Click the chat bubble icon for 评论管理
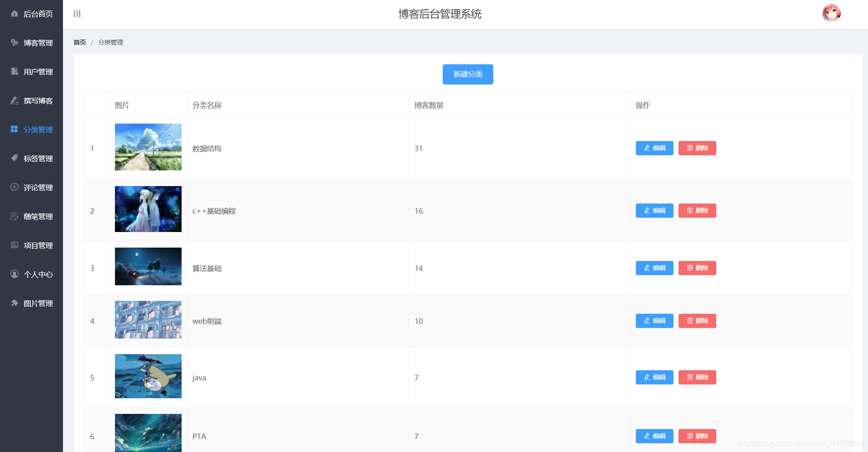868x452 pixels. [15, 187]
